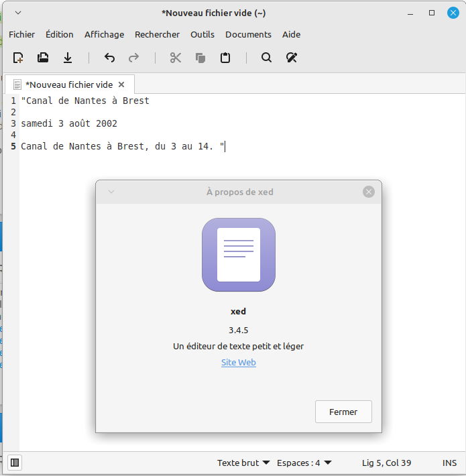The height and width of the screenshot is (476, 466).
Task: Create a new document with toolbar icon
Action: [18, 58]
